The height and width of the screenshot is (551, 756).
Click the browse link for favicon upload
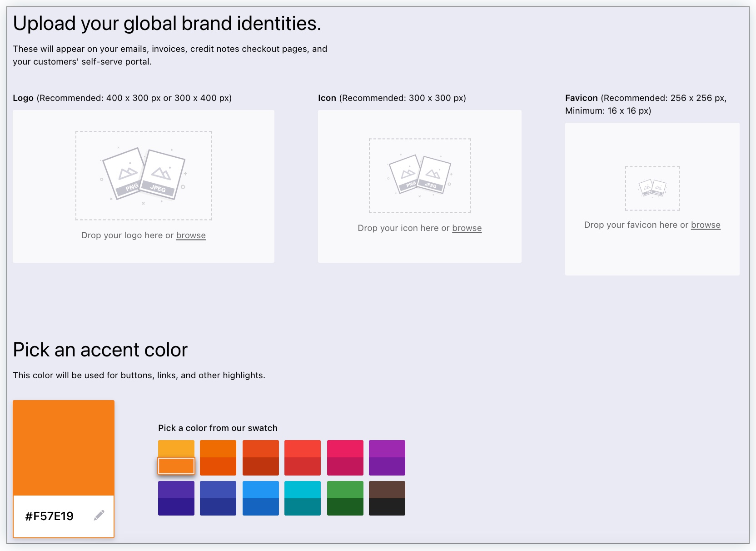(x=705, y=225)
